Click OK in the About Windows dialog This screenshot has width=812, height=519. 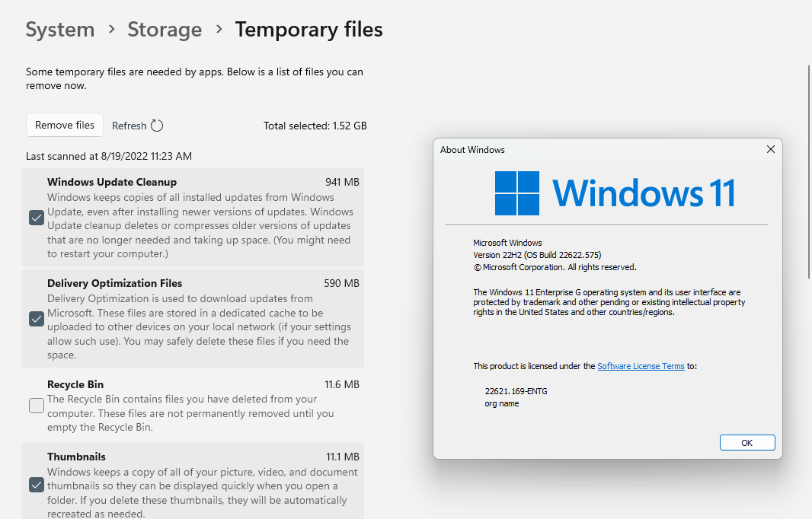[746, 442]
